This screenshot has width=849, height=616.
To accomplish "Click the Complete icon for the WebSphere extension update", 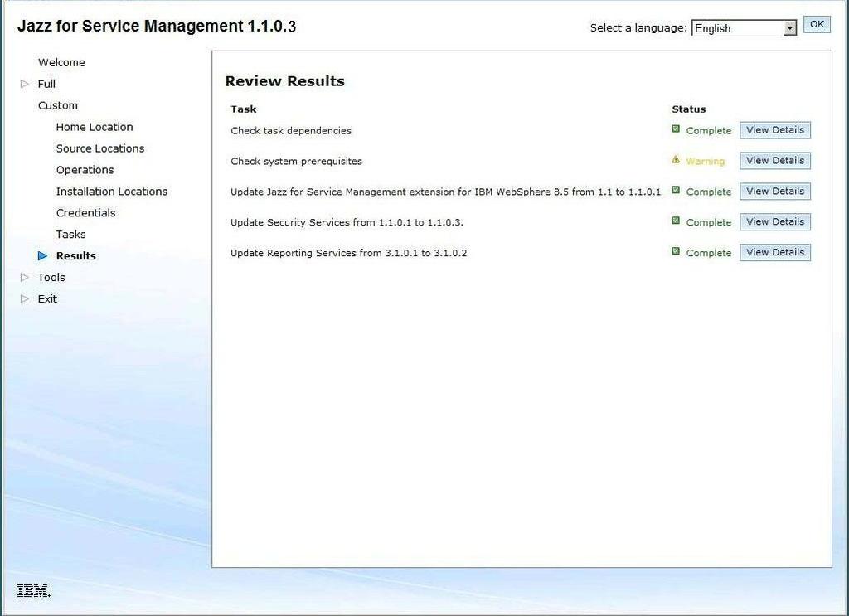I will (676, 190).
